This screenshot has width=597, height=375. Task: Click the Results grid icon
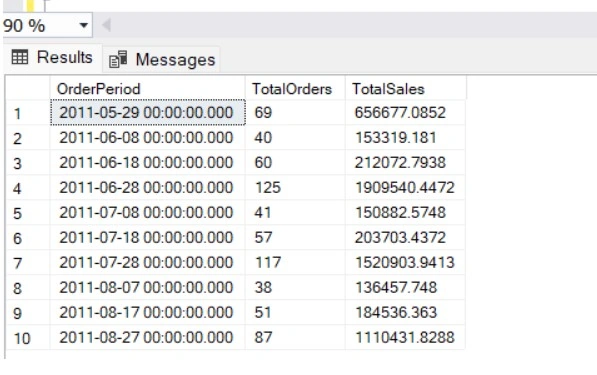[20, 57]
